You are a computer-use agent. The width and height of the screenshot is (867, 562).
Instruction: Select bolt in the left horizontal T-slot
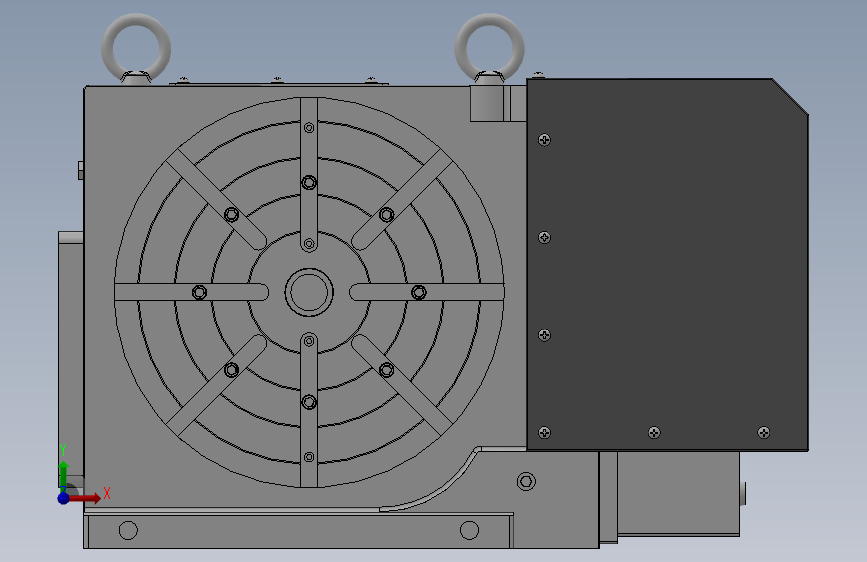tap(200, 292)
